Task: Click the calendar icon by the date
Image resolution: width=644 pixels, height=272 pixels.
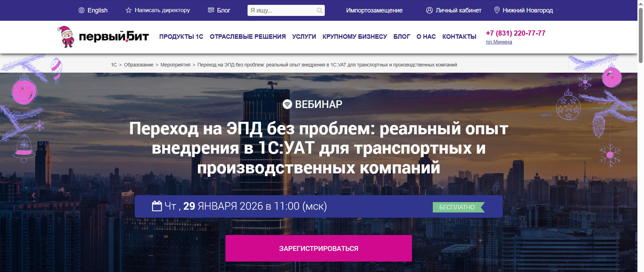Action: tap(157, 206)
